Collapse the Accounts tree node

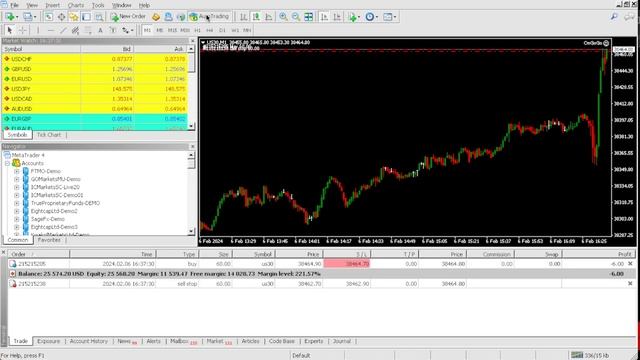click(7, 163)
